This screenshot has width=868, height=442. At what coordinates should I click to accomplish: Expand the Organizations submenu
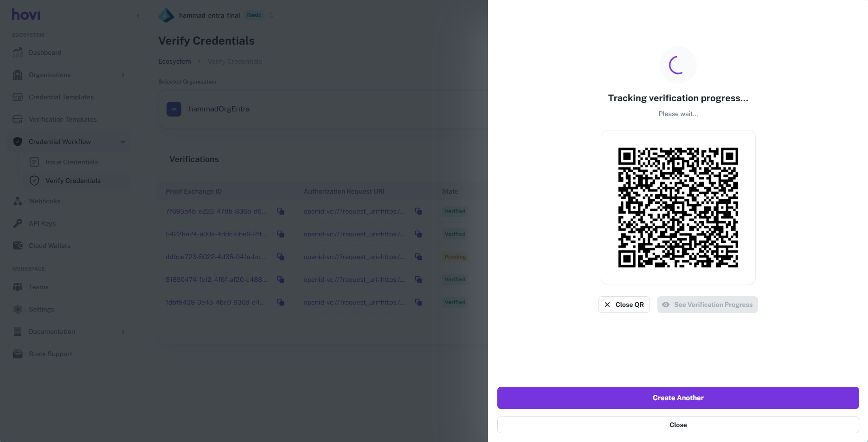click(123, 75)
